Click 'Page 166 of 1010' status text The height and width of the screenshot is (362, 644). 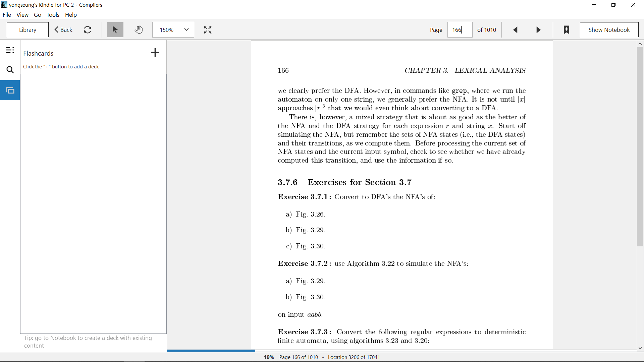coord(299,357)
